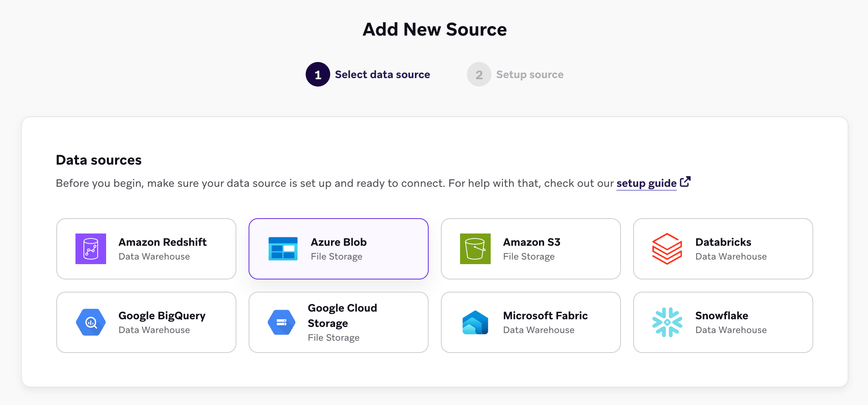Click 'Data Warehouse' under Microsoft Fabric

(539, 330)
